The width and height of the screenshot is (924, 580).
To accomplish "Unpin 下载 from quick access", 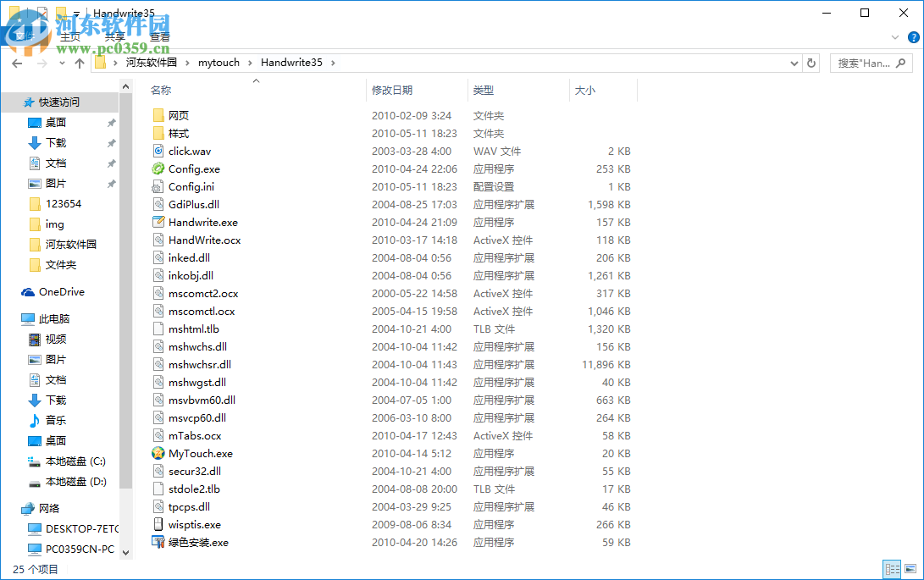I will (111, 142).
